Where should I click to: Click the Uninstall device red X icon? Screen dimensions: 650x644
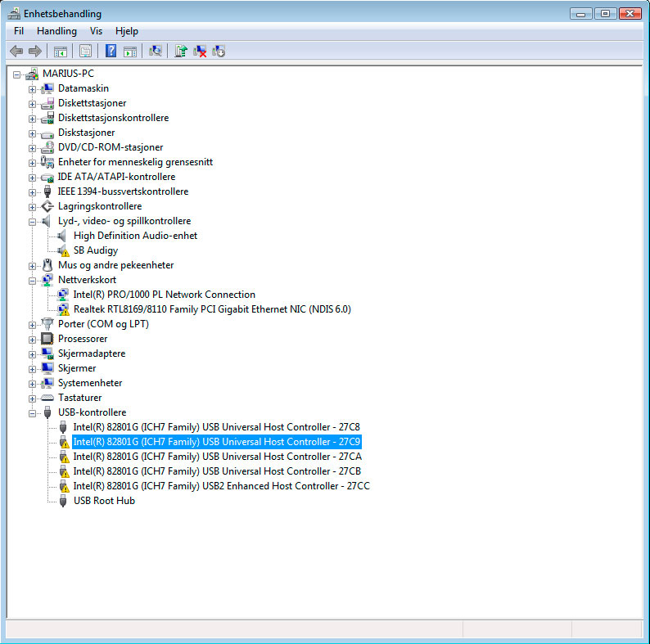coord(200,51)
